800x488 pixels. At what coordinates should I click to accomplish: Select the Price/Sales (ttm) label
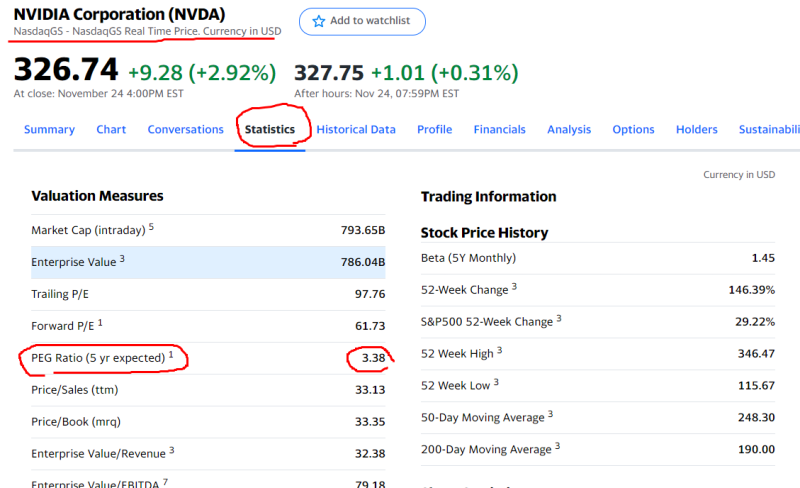coord(74,389)
